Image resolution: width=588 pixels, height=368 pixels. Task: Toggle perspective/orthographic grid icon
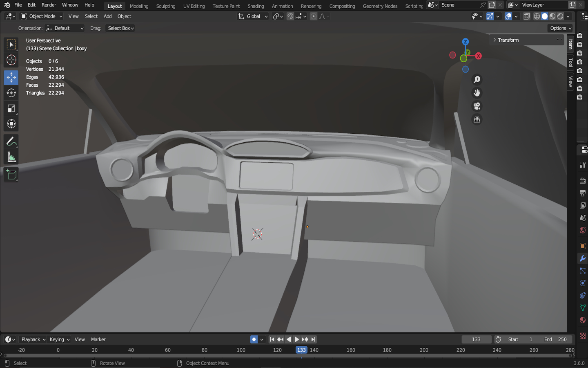coord(477,119)
